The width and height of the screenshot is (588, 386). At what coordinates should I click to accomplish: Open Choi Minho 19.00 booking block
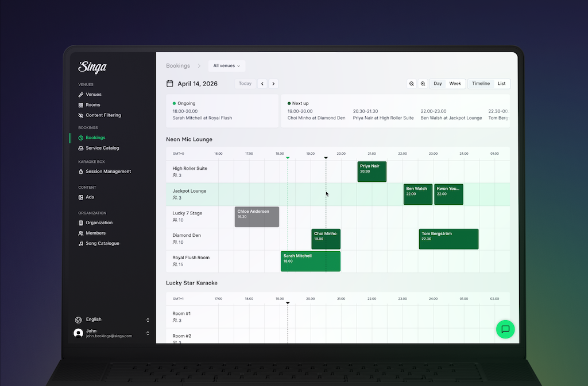[x=326, y=239]
